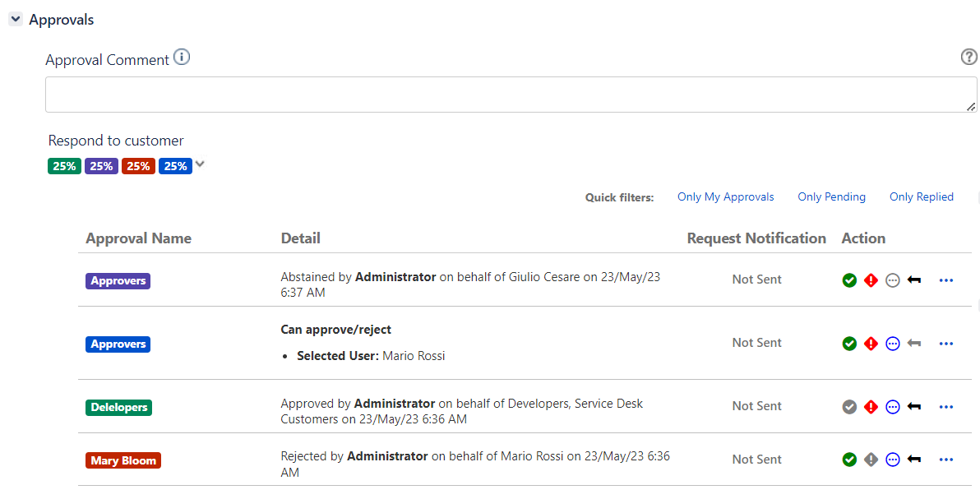Image resolution: width=980 pixels, height=499 pixels.
Task: Open more actions menu for Delelopers row
Action: click(x=946, y=407)
